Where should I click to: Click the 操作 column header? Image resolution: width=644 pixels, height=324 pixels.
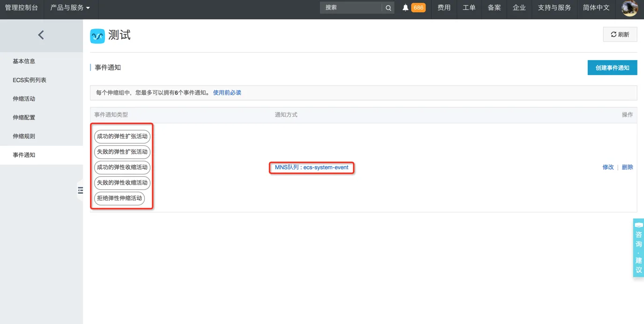[627, 115]
